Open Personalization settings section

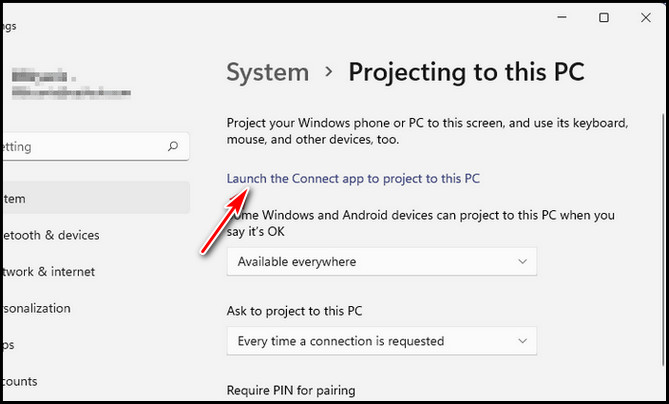(x=36, y=308)
